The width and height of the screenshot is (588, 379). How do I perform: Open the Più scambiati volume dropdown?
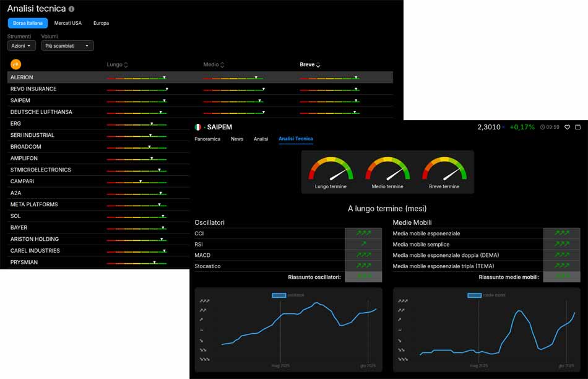click(x=67, y=46)
